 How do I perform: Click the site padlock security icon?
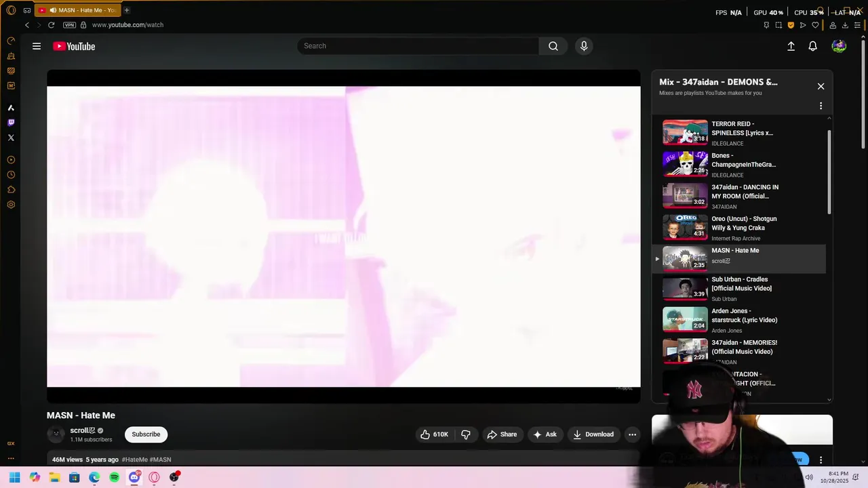[x=83, y=25]
